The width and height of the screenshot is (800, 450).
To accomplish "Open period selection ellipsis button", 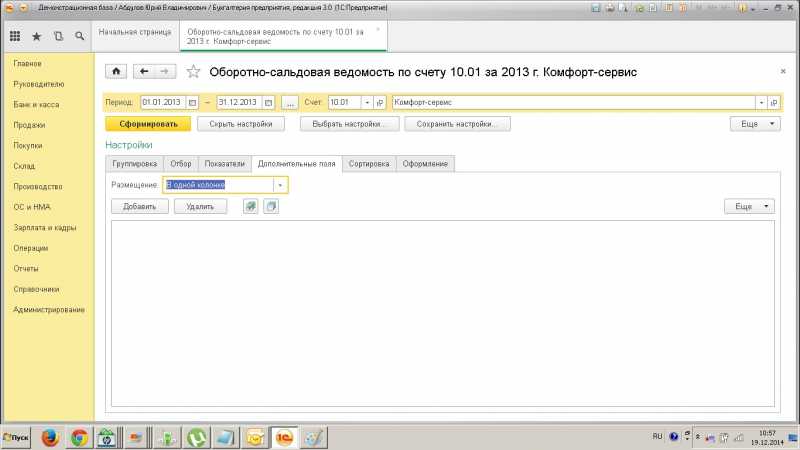I will click(x=290, y=103).
